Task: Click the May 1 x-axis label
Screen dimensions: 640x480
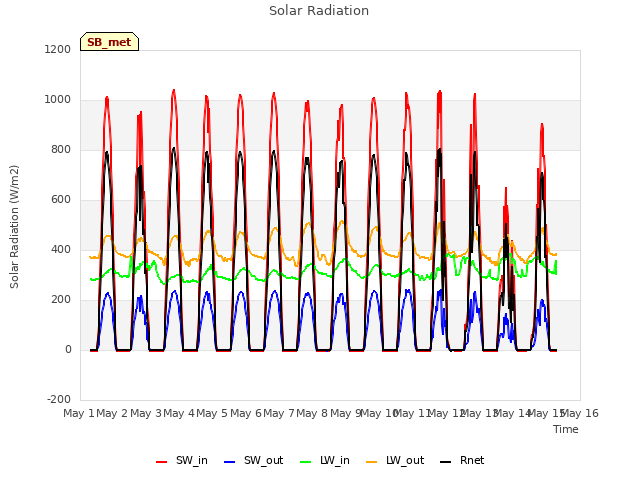Action: 79,413
